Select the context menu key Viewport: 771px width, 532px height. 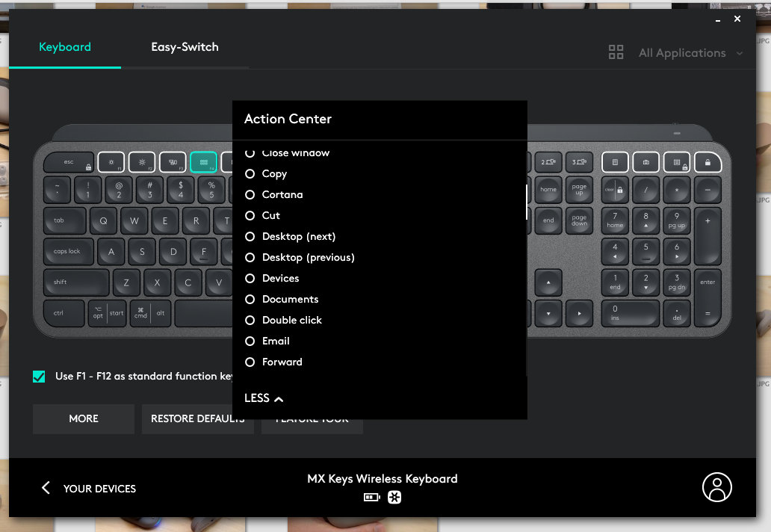(677, 161)
